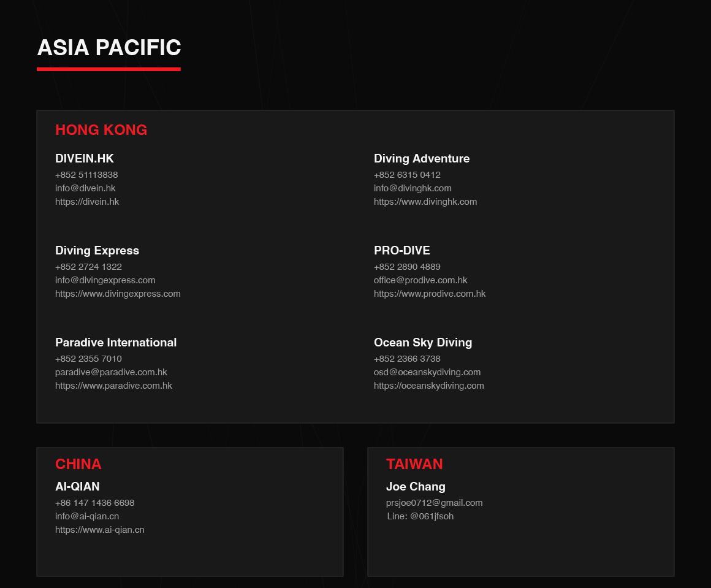The width and height of the screenshot is (711, 588).
Task: Click phone number +86 147 1436 6698
Action: click(95, 503)
